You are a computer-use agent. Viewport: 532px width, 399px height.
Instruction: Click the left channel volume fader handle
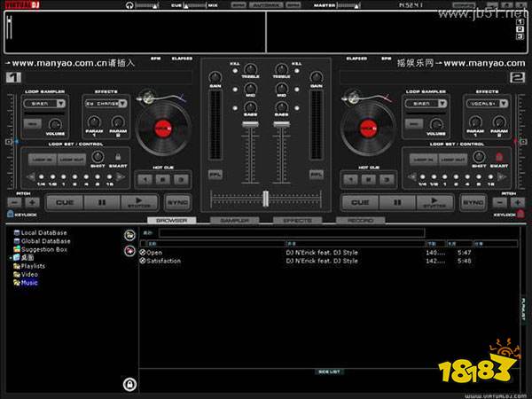tap(250, 124)
